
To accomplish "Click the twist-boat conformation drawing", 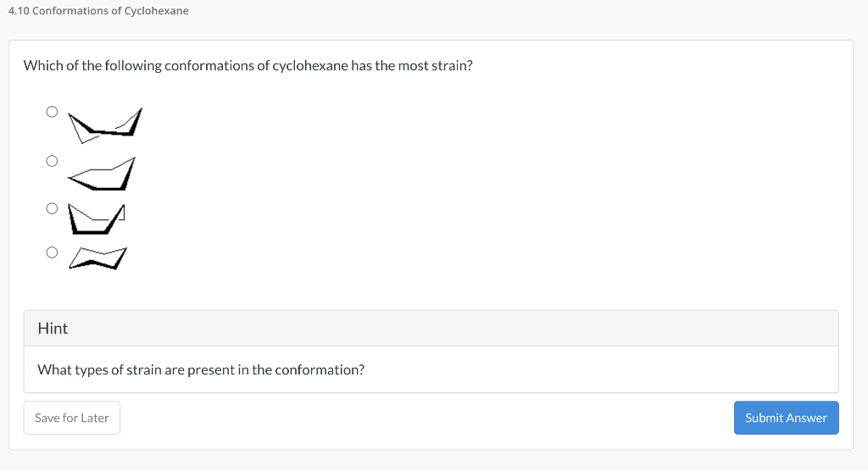I will tap(105, 124).
